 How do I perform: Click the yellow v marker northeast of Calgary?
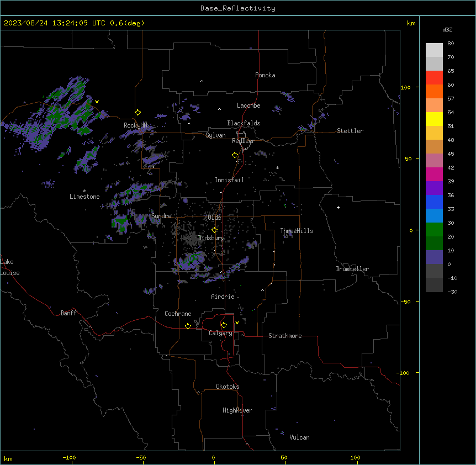(237, 323)
